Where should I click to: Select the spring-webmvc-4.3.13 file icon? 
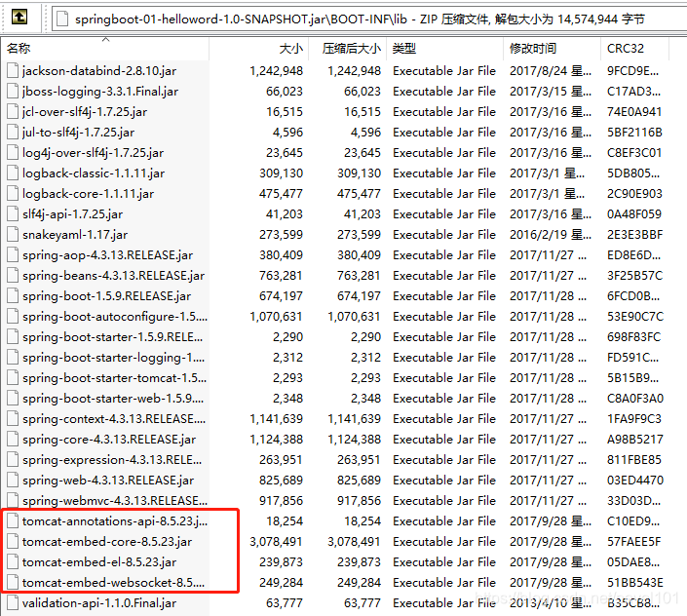13,501
